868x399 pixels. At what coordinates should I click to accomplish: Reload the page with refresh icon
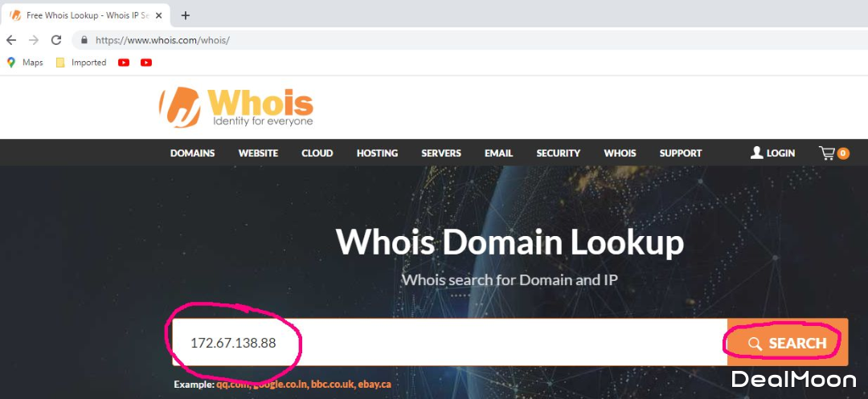coord(55,39)
